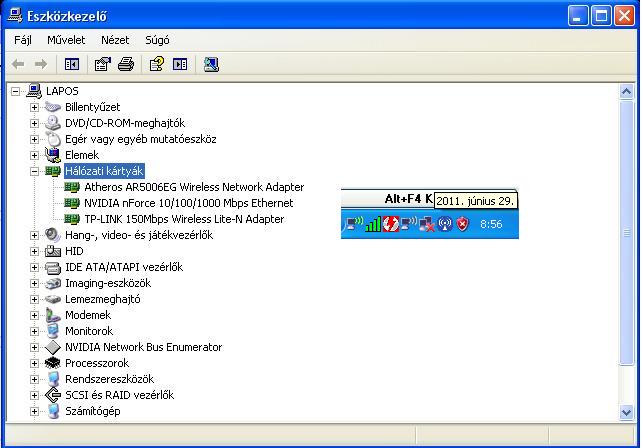Click the vertical scrollbar thumb
The width and height of the screenshot is (643, 448).
coord(627,233)
